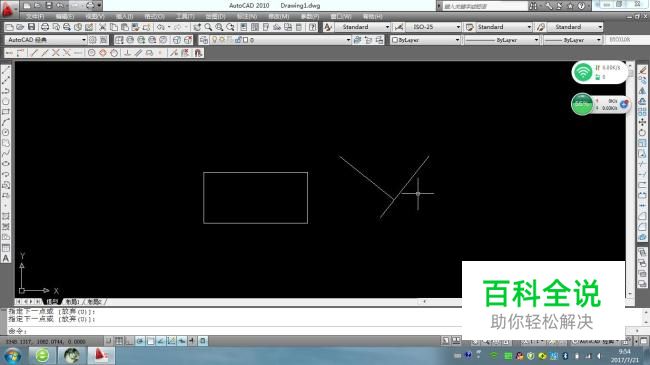Viewport: 650px width, 365px height.
Task: Open the ISO-25 dimension style dropdown
Action: tap(434, 27)
